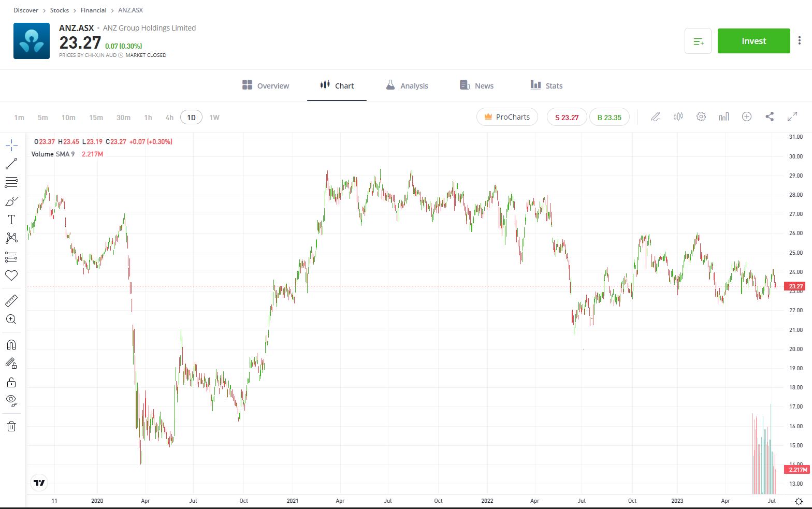Screen dimensions: 812x509
Task: Select the brush drawing tool
Action: coord(11,201)
